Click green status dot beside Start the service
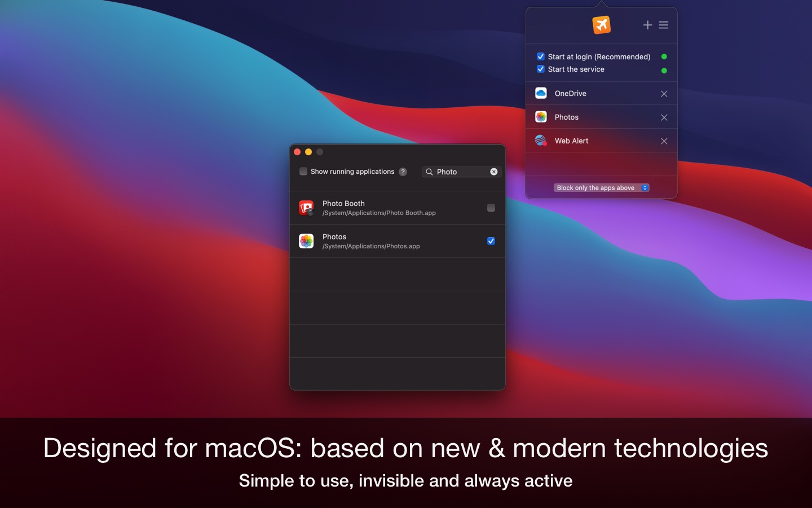The height and width of the screenshot is (508, 812). point(664,71)
